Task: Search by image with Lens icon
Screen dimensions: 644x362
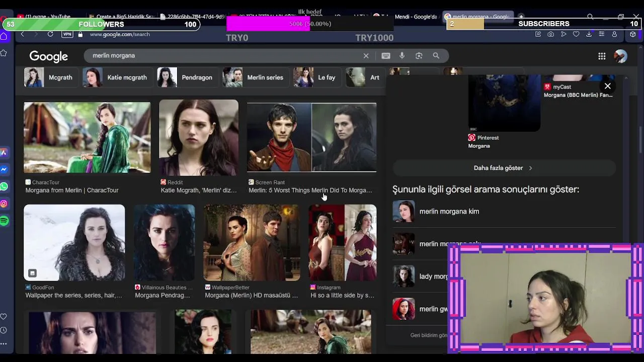Action: [419, 56]
